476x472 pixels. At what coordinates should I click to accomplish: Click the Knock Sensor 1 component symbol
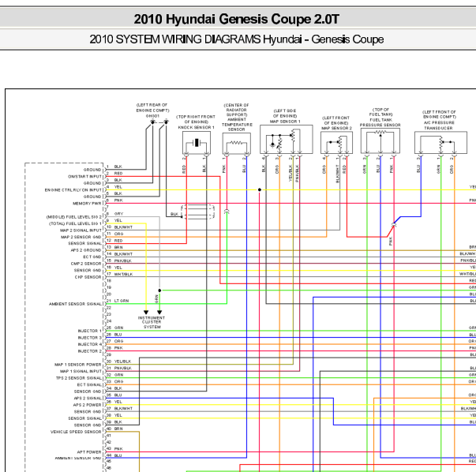click(x=197, y=143)
